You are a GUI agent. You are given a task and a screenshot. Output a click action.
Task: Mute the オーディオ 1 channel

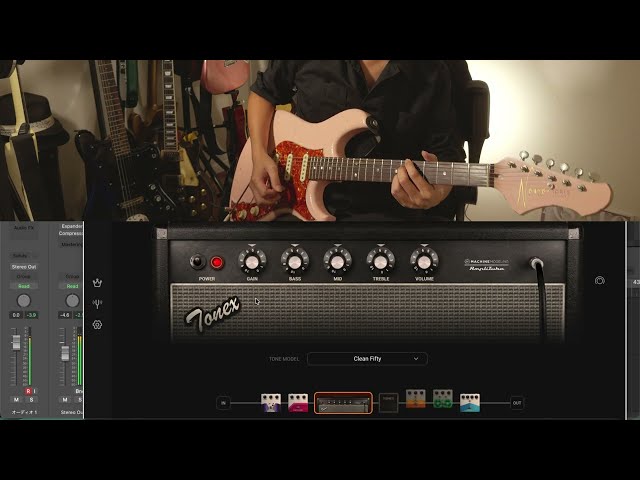16,400
